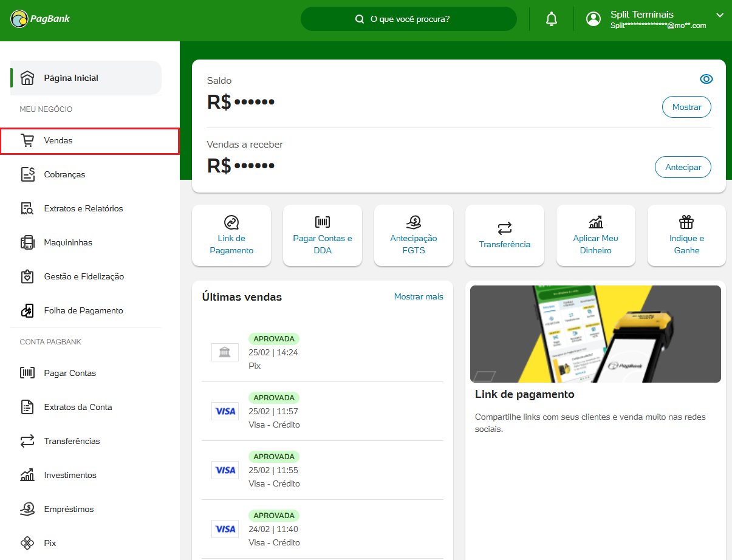This screenshot has width=732, height=560.
Task: Click APROVADA badge on 25/02 14:24 sale
Action: click(x=274, y=339)
